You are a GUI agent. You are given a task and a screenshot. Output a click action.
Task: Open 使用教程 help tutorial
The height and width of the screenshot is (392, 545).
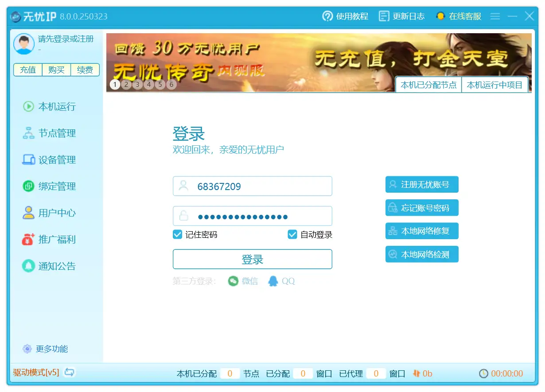pos(345,16)
